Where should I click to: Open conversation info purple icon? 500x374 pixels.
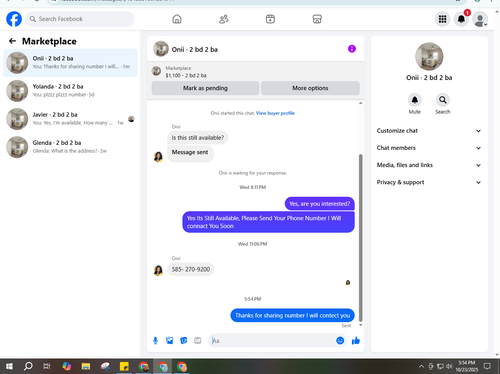click(352, 49)
